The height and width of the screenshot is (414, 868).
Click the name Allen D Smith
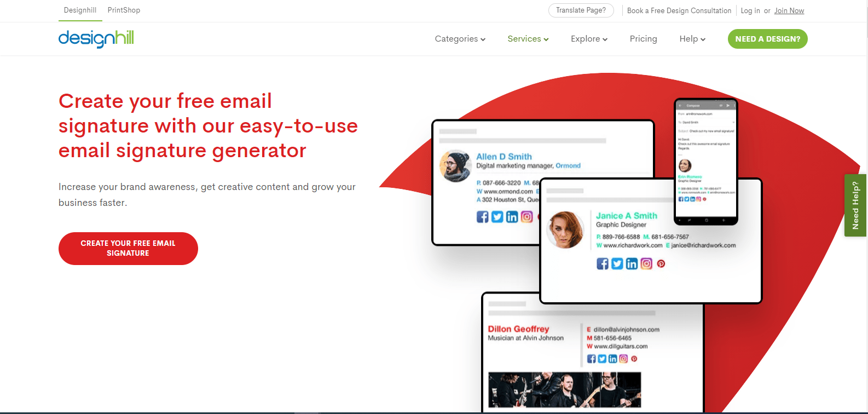click(x=504, y=157)
